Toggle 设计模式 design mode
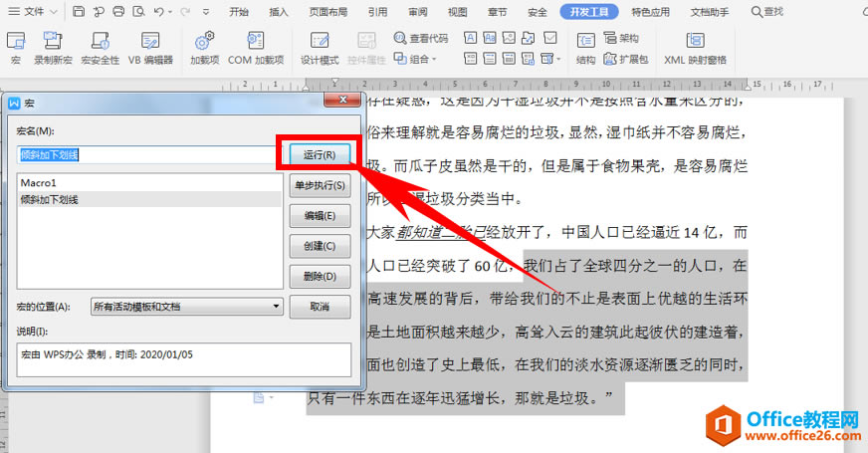Screen dimensions: 868x453 tap(319, 48)
